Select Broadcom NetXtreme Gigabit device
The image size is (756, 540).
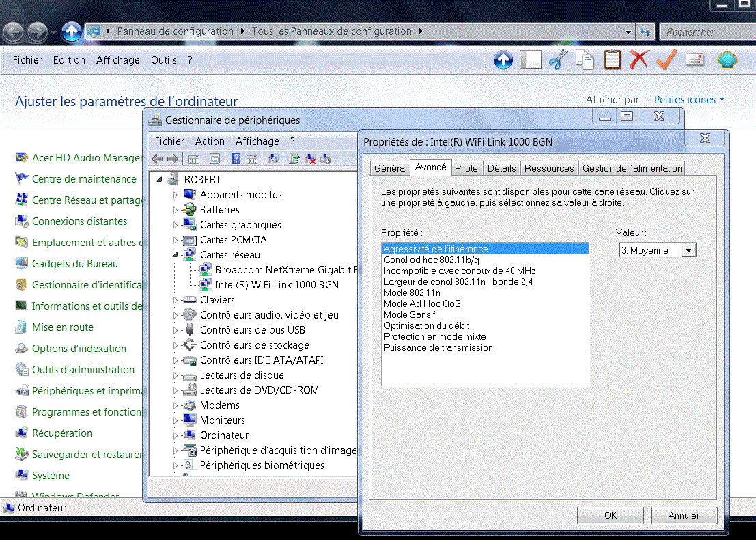pos(286,270)
